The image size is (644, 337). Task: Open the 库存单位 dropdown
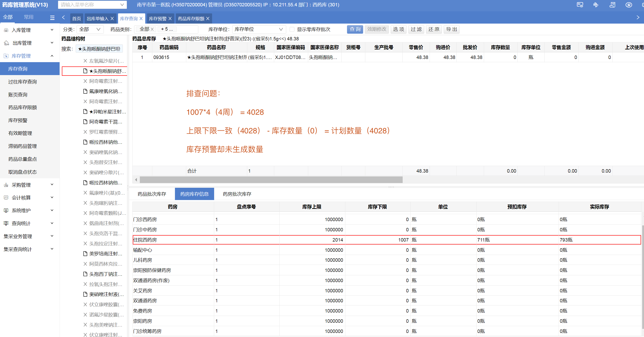tap(259, 29)
